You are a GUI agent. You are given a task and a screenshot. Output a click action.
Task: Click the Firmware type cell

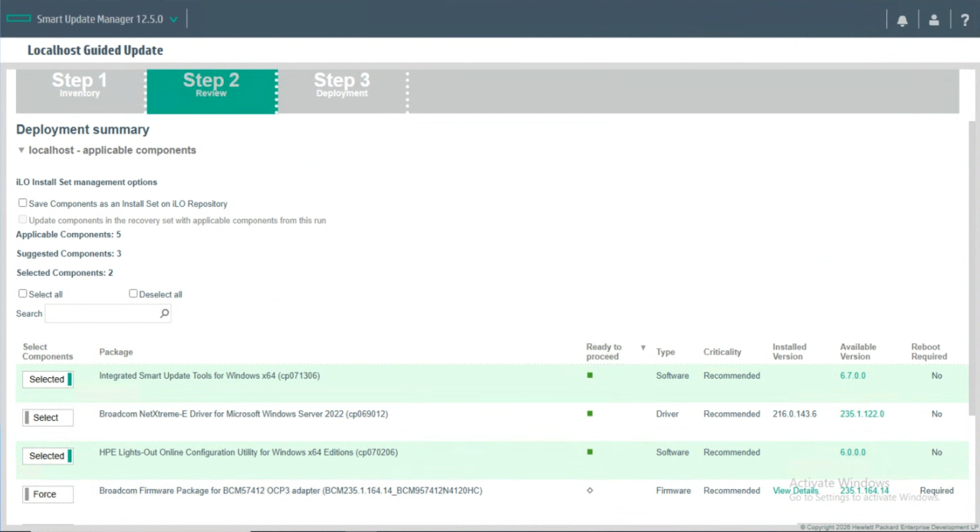coord(673,491)
